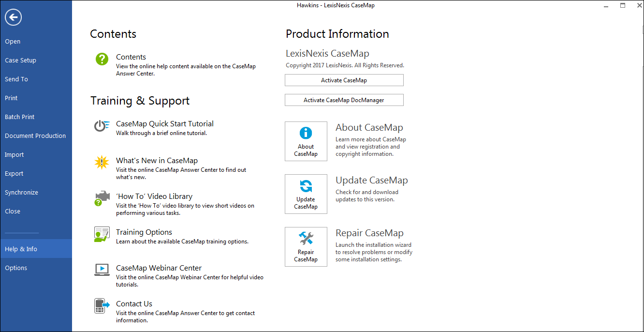Click the Contact Us phone icon
This screenshot has width=644, height=332.
pyautogui.click(x=102, y=306)
